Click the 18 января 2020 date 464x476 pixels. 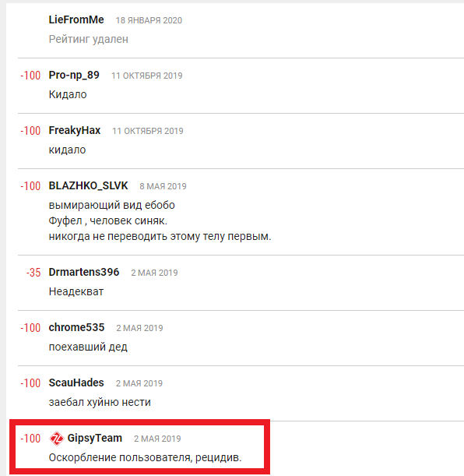149,20
